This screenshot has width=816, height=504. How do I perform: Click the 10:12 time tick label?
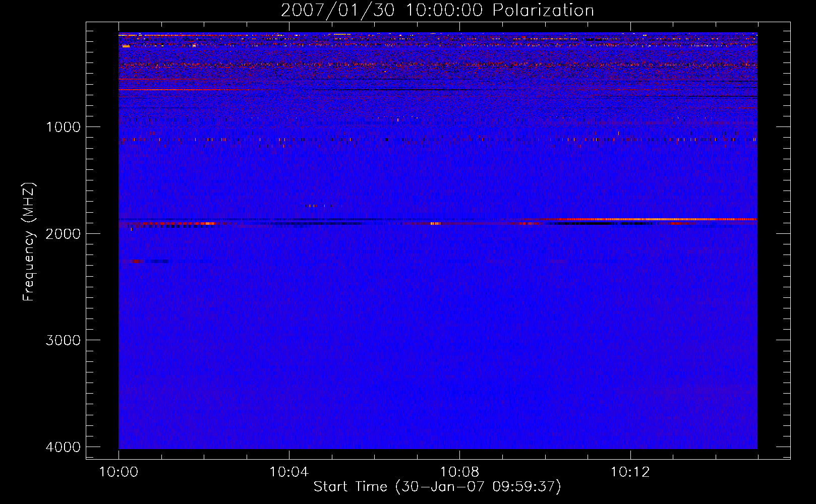pos(630,472)
